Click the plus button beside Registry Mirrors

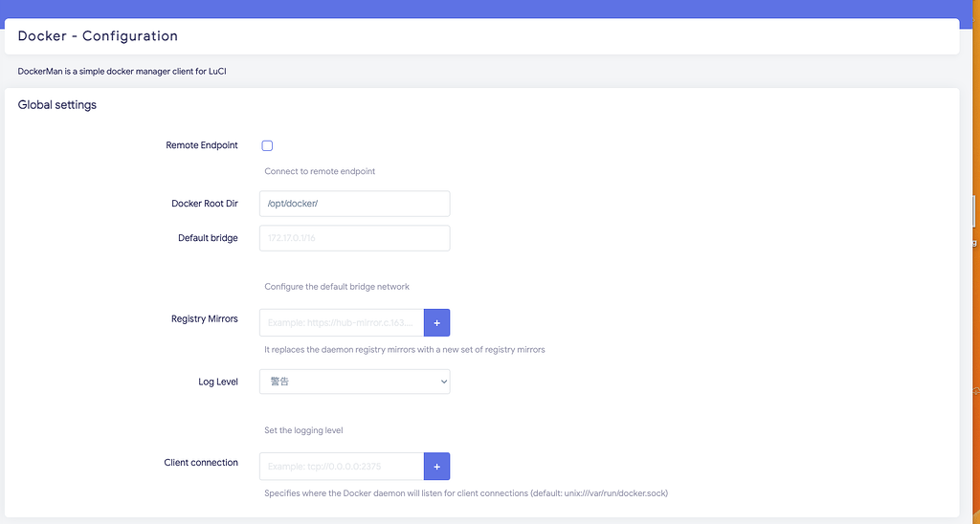click(x=436, y=323)
